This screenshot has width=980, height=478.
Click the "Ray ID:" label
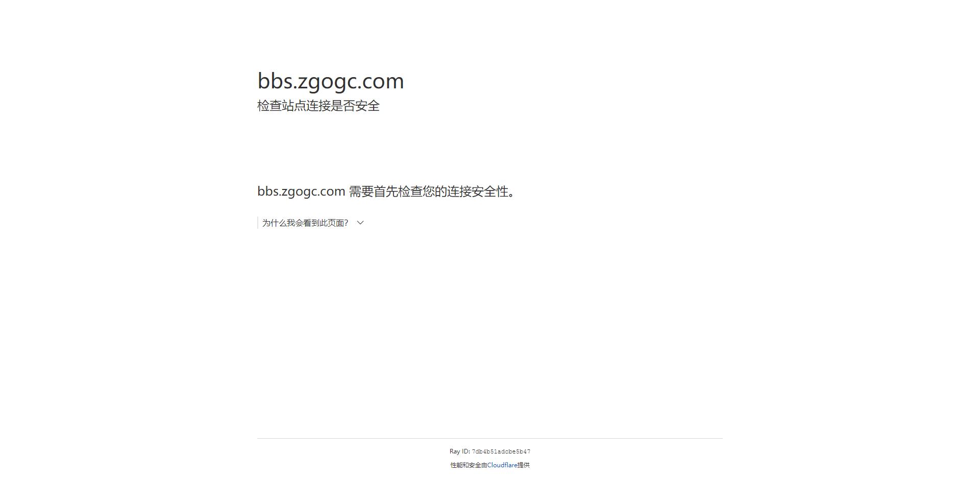click(459, 451)
